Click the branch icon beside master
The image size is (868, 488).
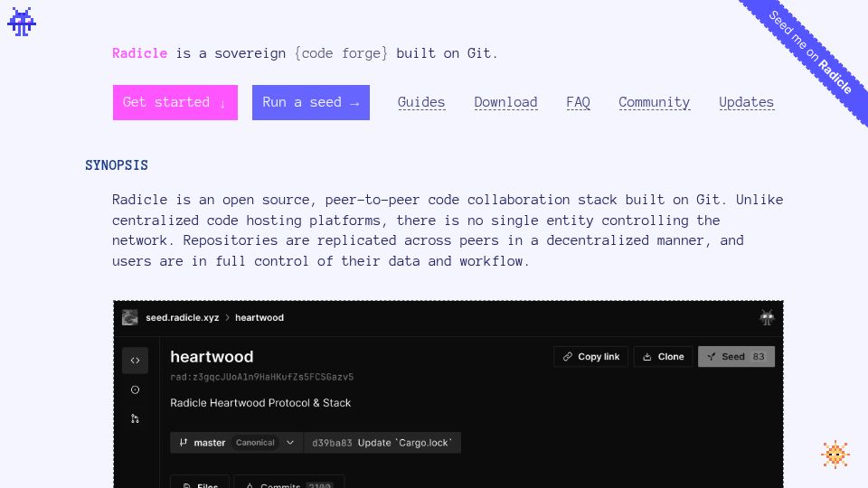(x=184, y=443)
